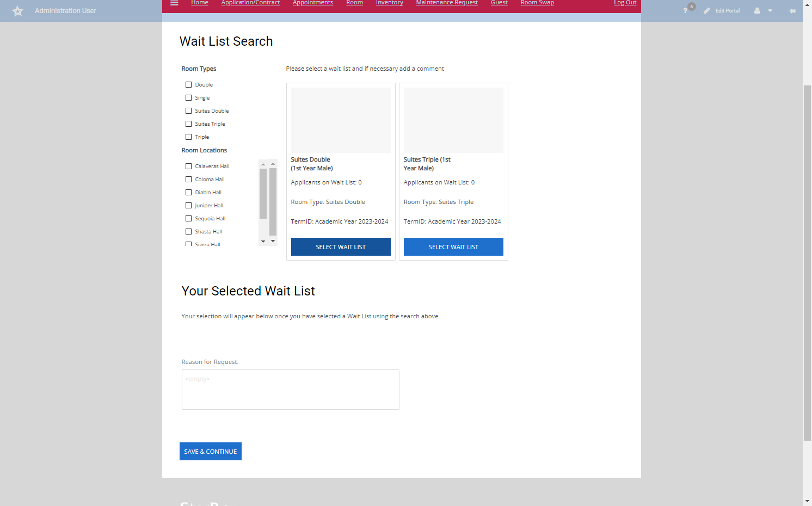Viewport: 812px width, 506px height.
Task: Click the star logo icon
Action: 17,11
